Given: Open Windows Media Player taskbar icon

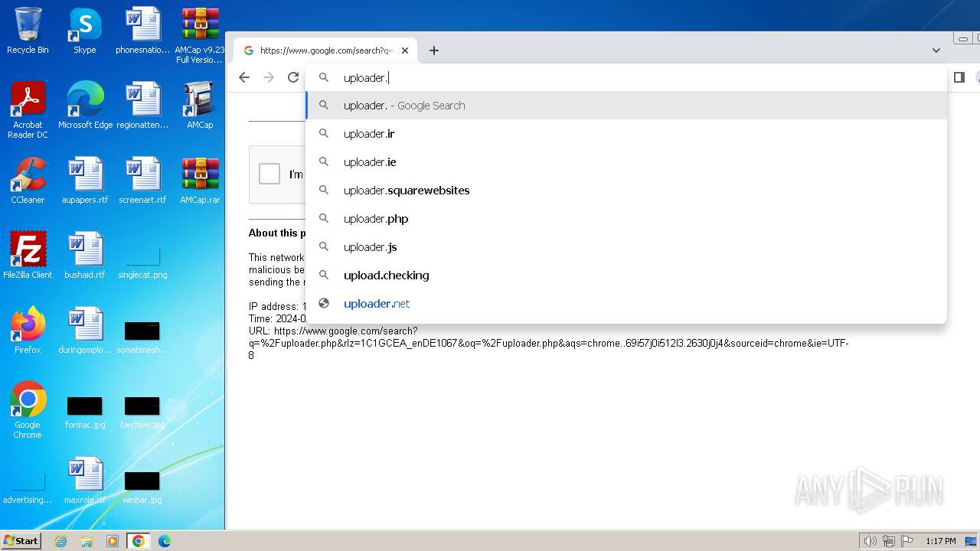Looking at the screenshot, I should point(113,541).
